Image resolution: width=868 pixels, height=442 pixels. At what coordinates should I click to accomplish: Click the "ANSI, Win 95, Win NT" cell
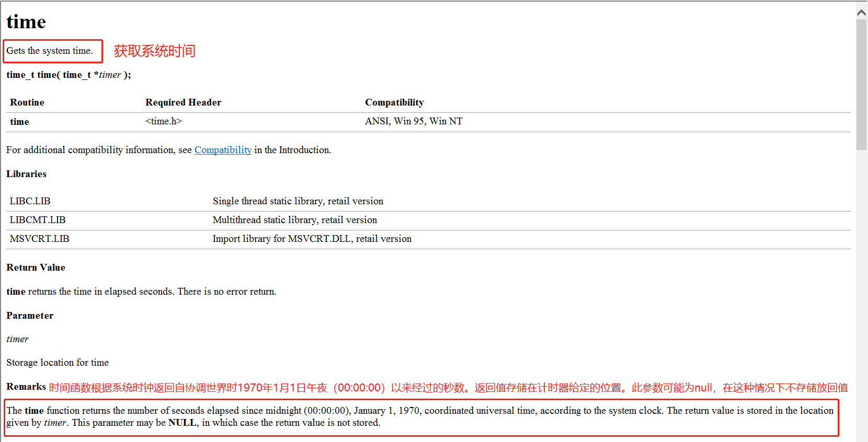pyautogui.click(x=414, y=121)
